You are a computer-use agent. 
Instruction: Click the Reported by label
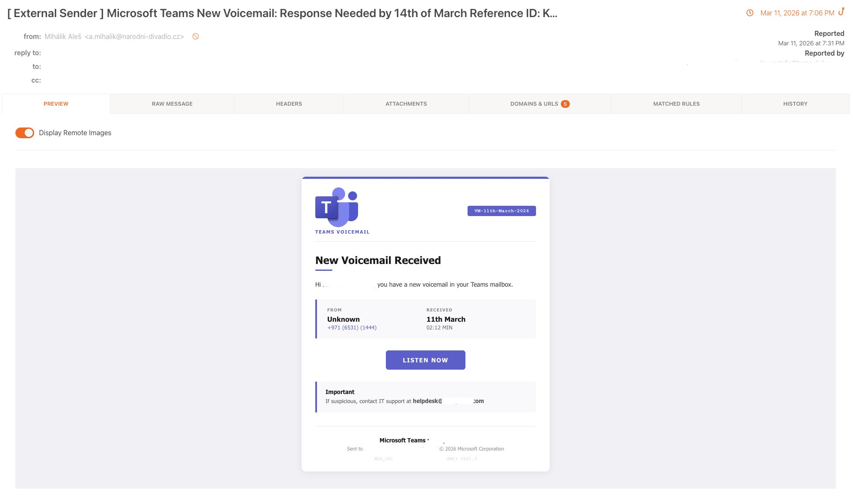click(x=824, y=53)
